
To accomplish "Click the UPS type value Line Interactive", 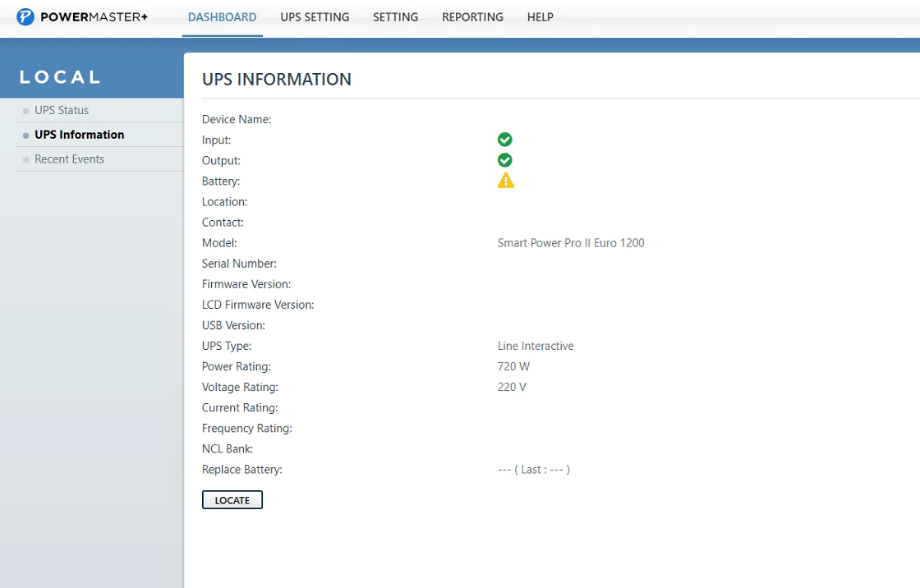I will pyautogui.click(x=536, y=347).
